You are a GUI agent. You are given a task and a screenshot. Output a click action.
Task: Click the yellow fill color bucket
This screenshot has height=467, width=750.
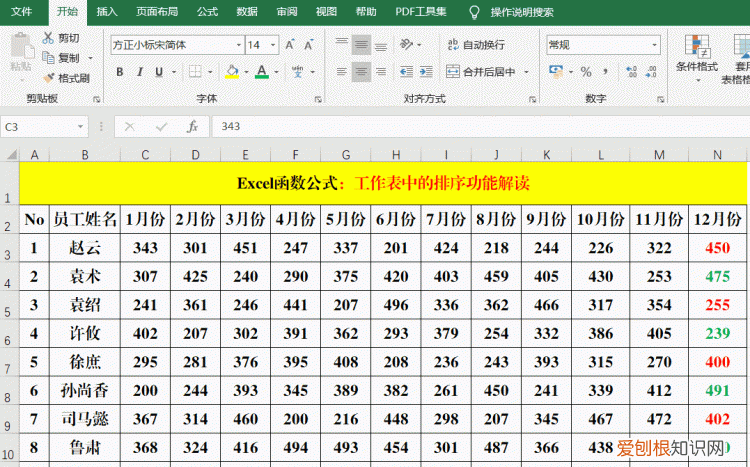point(232,72)
